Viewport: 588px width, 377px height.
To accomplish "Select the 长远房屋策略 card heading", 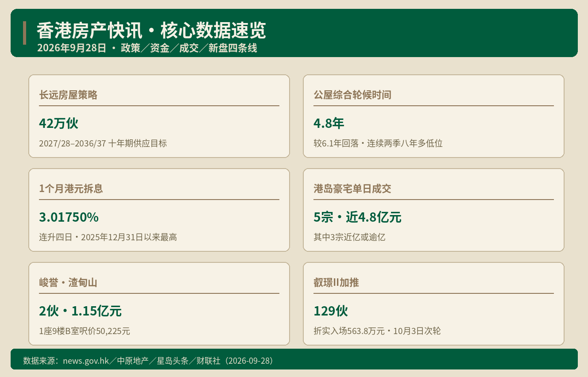I will coord(68,95).
